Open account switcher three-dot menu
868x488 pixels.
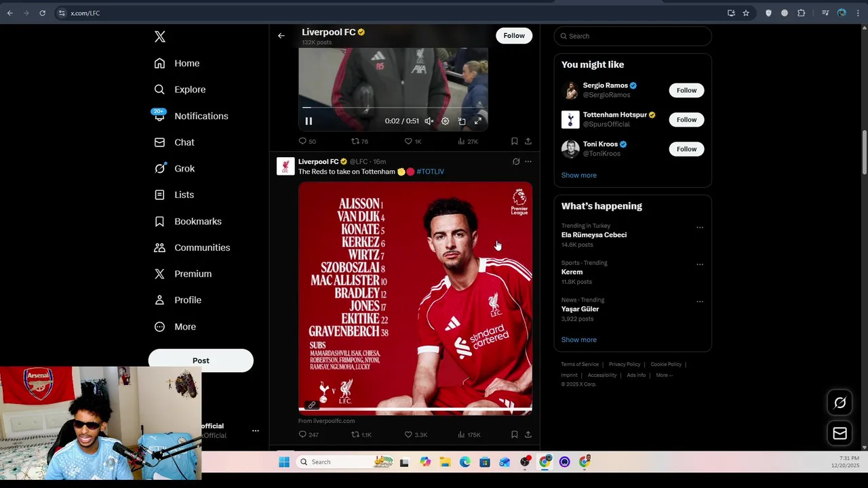point(256,430)
